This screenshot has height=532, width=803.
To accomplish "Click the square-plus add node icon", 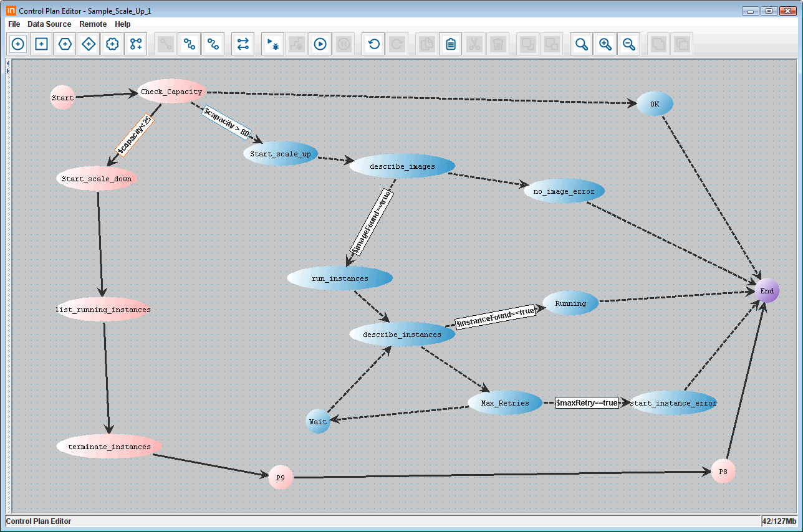I will click(x=41, y=44).
